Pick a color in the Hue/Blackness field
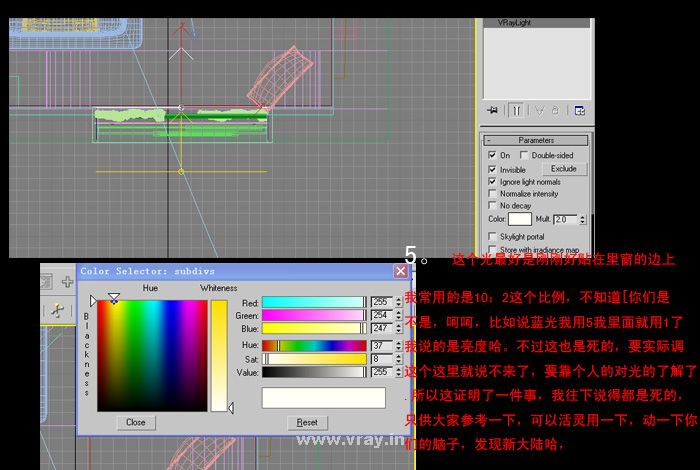 coord(152,355)
